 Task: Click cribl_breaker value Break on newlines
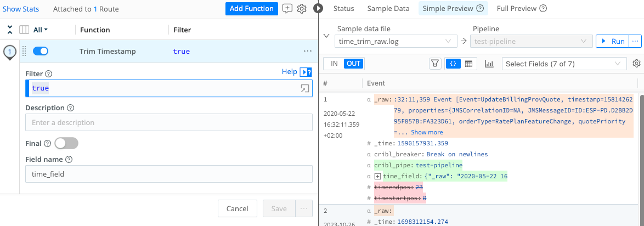click(457, 155)
